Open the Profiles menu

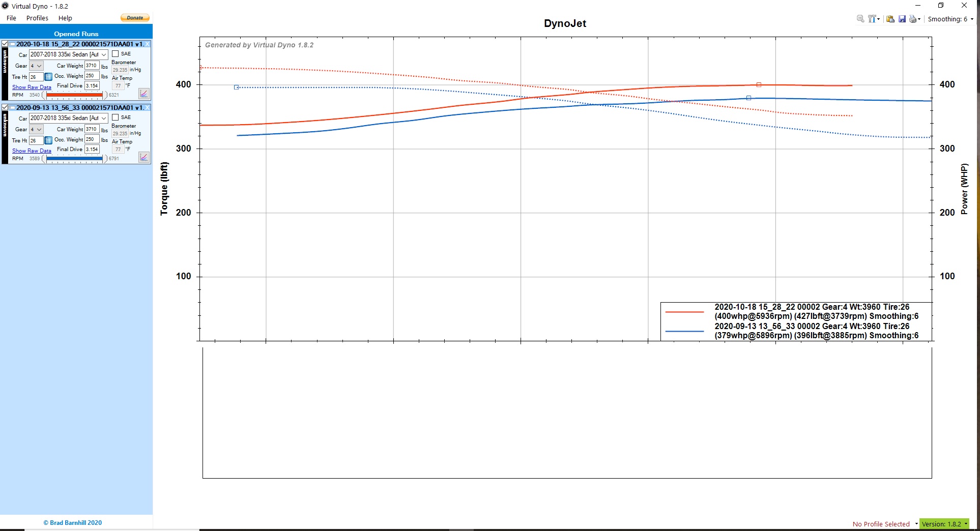coord(37,18)
